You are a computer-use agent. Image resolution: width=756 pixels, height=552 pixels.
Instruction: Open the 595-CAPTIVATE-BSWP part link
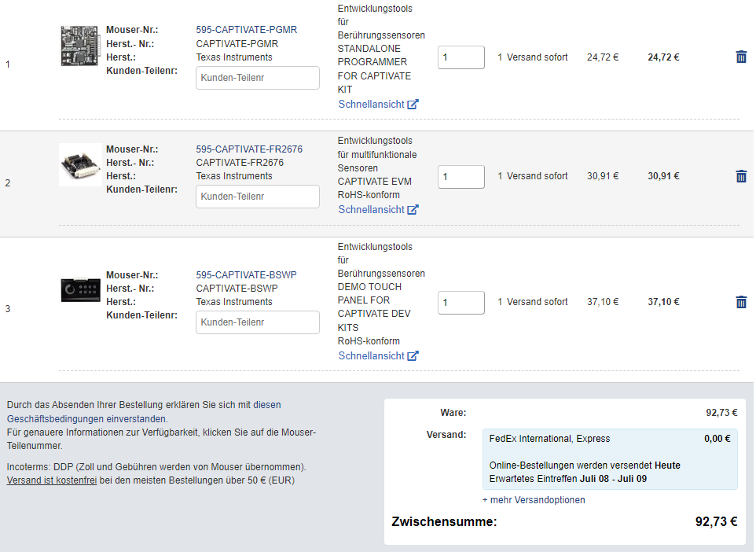(247, 275)
